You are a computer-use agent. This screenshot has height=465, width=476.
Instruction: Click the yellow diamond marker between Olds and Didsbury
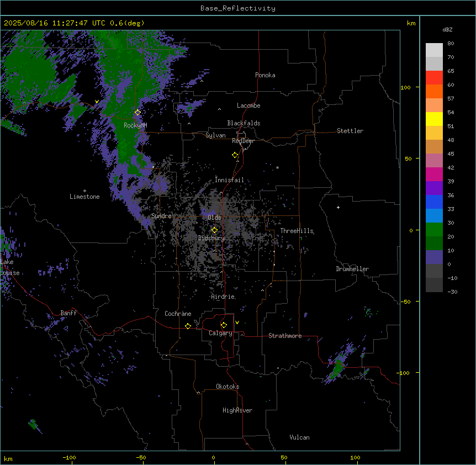click(214, 230)
